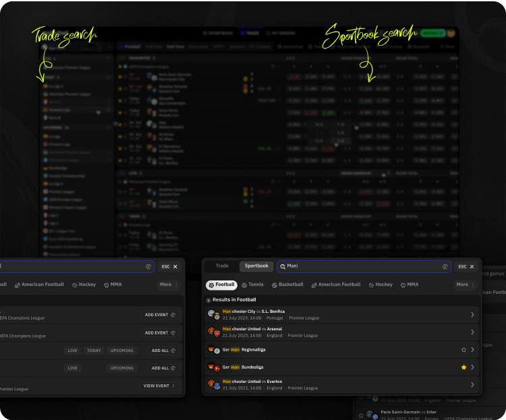Switch to the Sportbook tab
Viewport: 506px width, 420px height.
click(256, 266)
